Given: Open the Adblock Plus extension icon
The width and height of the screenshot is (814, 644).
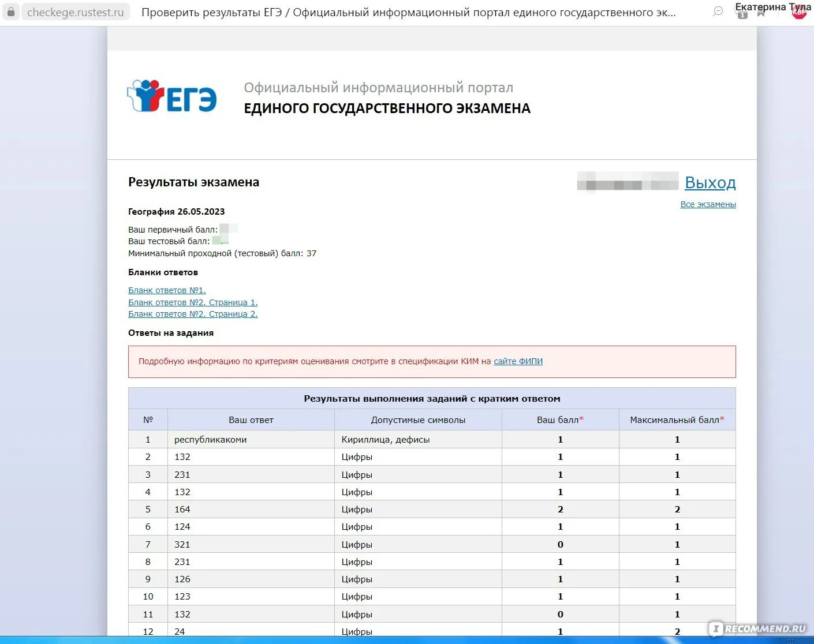Looking at the screenshot, I should click(x=799, y=12).
